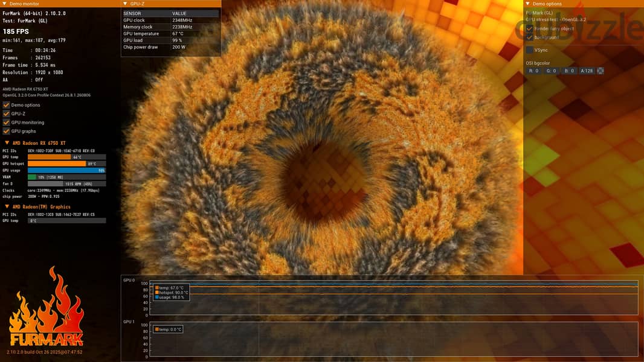Uncheck the Demo options checkbox in Demo monitor
Image resolution: width=644 pixels, height=362 pixels.
tap(6, 105)
